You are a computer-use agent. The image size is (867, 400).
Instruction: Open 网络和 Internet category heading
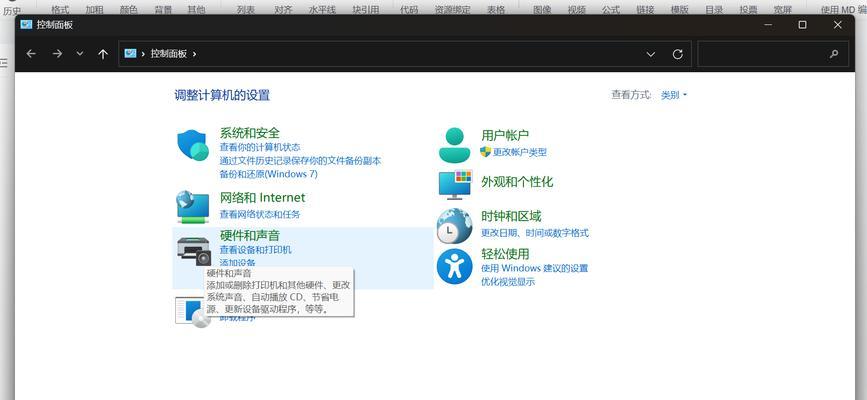(262, 198)
